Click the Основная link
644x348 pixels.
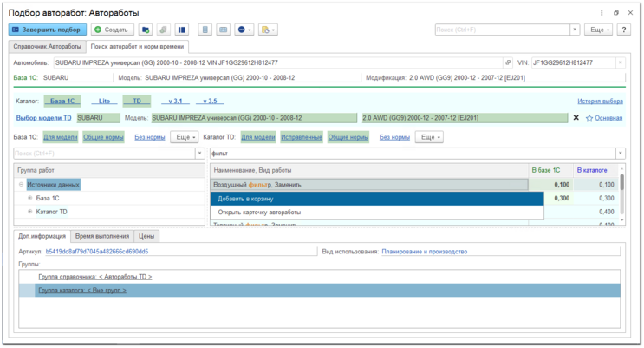coord(608,118)
